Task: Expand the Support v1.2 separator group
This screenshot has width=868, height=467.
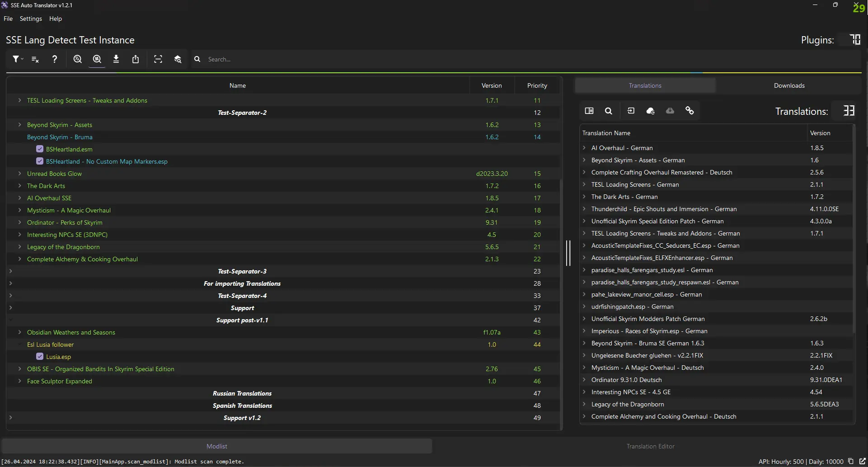Action: (x=10, y=418)
